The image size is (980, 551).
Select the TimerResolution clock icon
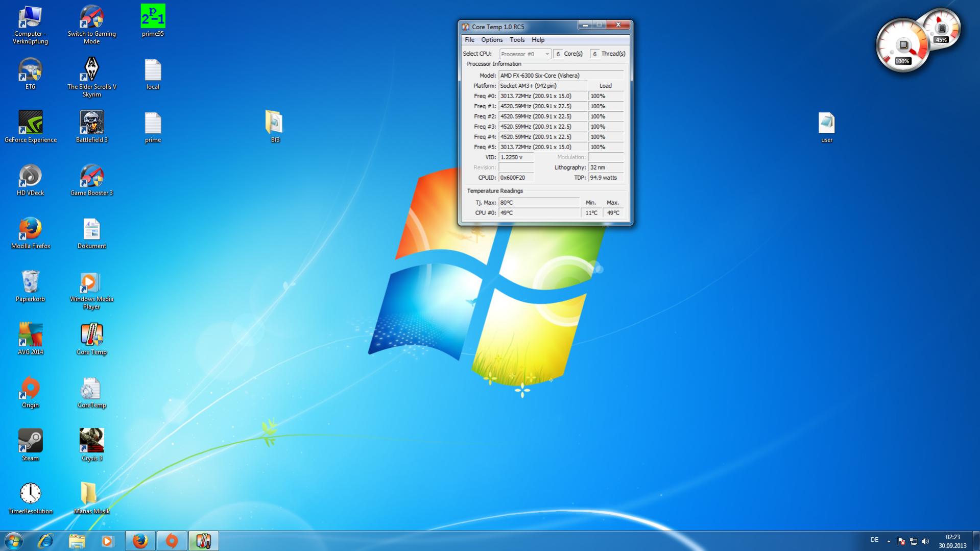click(x=30, y=498)
